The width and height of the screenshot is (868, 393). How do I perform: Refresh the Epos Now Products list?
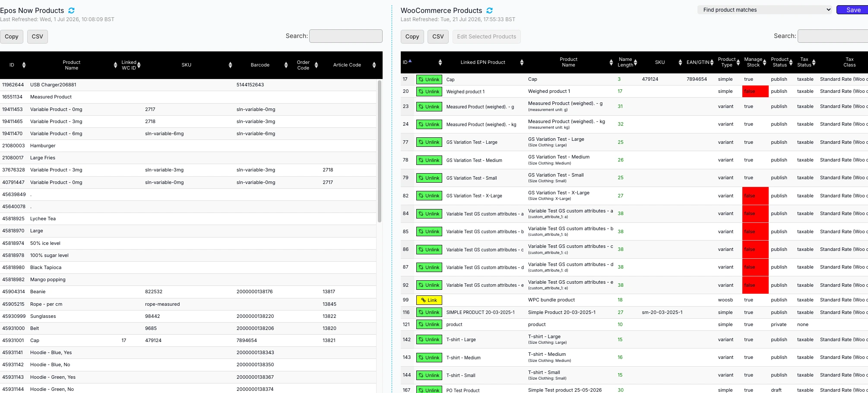click(x=71, y=10)
